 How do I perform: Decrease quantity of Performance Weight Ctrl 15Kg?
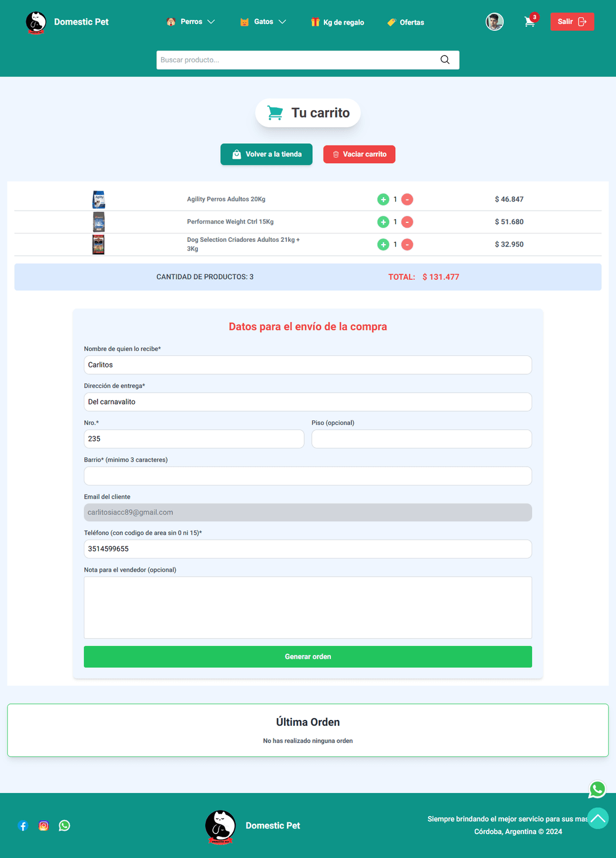click(407, 222)
